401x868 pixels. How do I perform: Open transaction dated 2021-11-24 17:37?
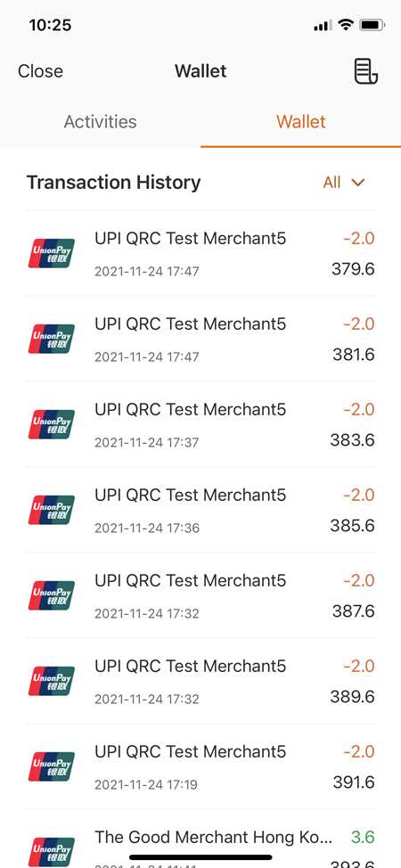(200, 424)
